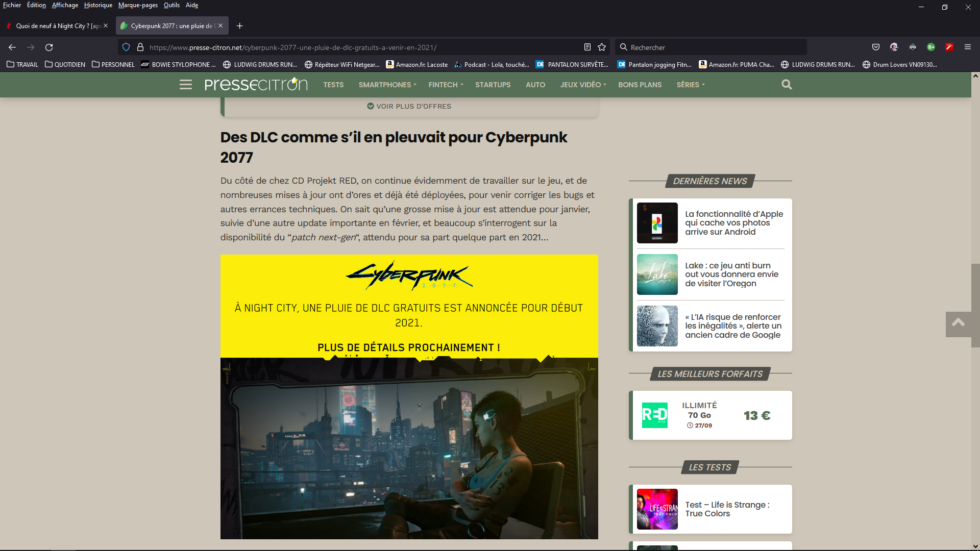
Task: Go to the AUTO section
Action: (x=535, y=85)
